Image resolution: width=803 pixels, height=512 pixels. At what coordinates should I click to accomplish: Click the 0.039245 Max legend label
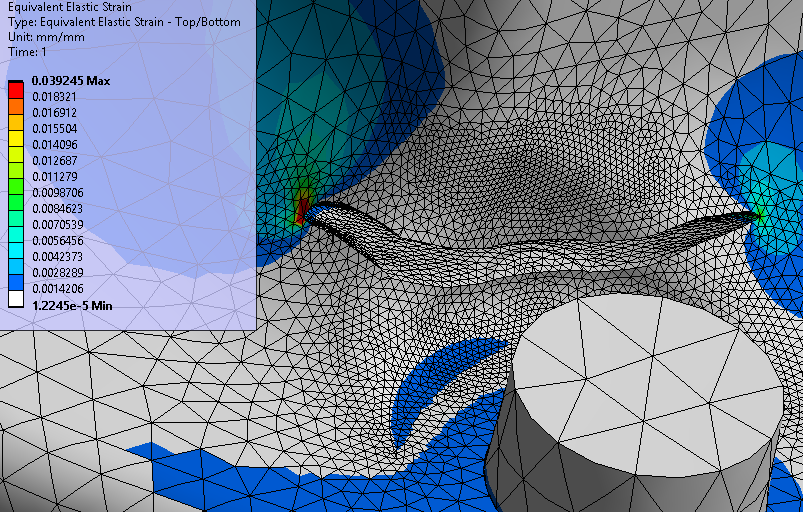(68, 80)
